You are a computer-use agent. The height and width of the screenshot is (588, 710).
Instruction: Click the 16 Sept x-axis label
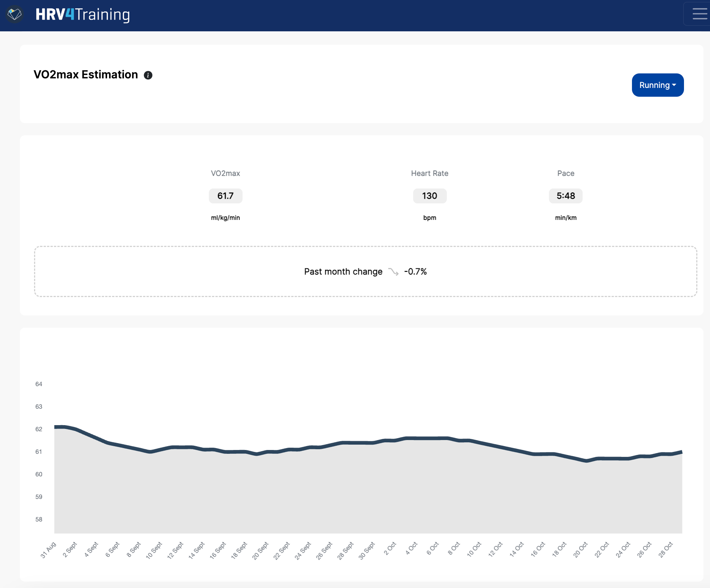click(218, 550)
